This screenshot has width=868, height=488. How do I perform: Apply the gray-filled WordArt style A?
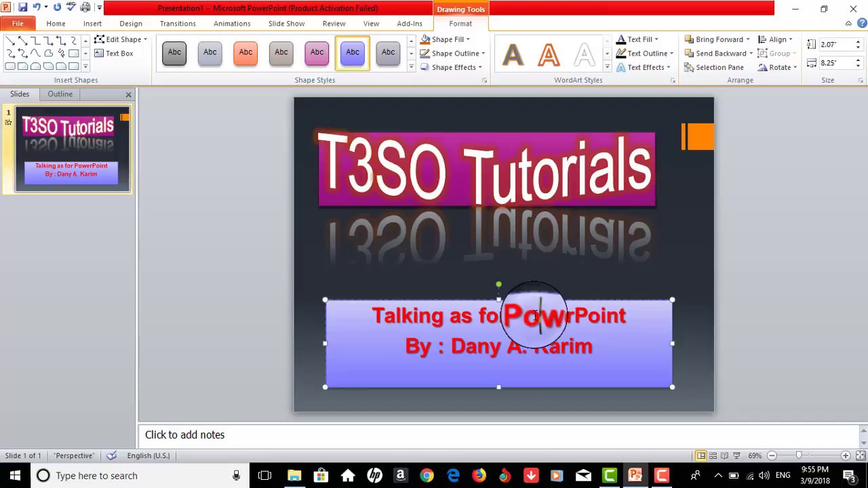(x=513, y=54)
